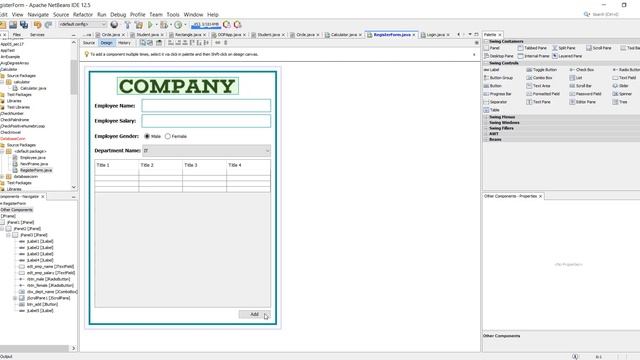Screen dimensions: 640x360
Task: Switch to the Source editor view
Action: 89,43
